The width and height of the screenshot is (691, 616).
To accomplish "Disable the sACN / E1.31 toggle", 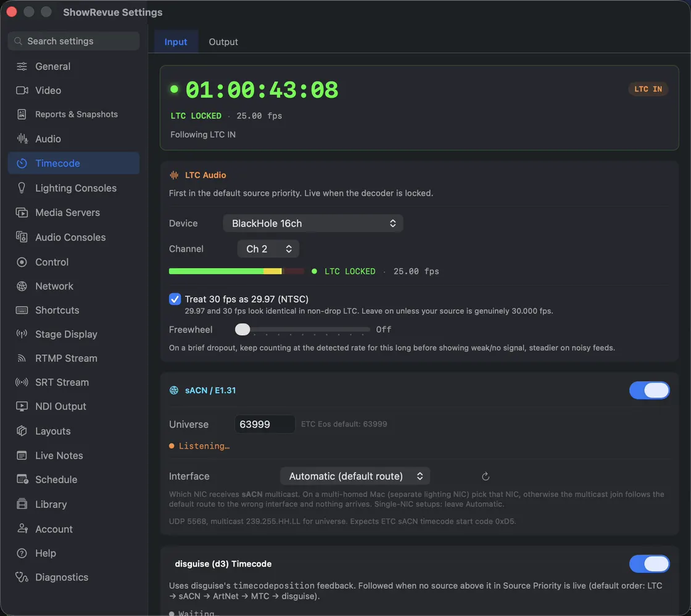I will click(x=649, y=390).
